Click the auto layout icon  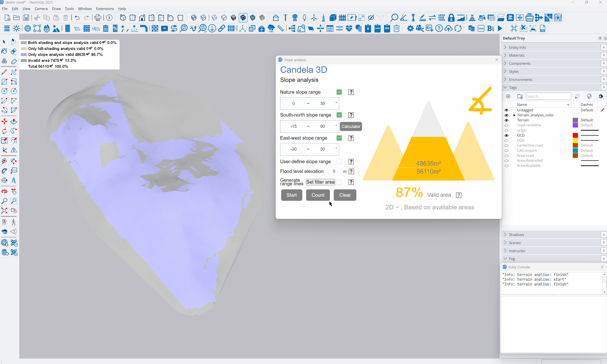coord(529,18)
